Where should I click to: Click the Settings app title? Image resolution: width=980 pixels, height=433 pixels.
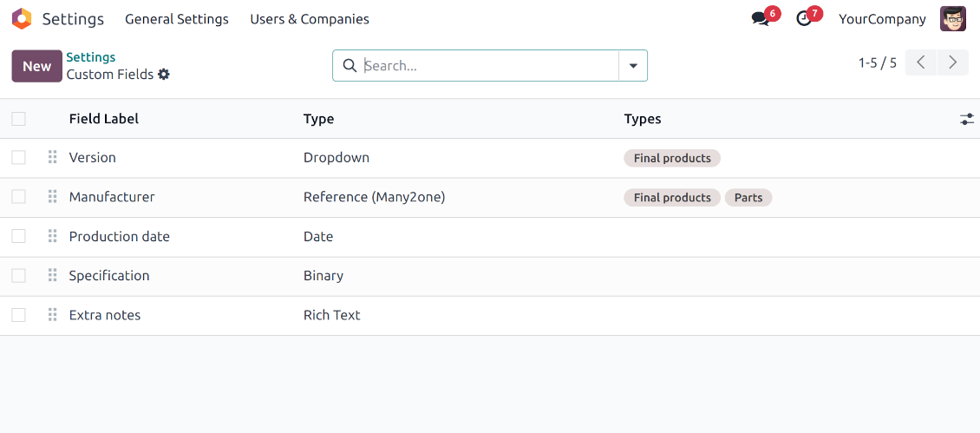73,19
